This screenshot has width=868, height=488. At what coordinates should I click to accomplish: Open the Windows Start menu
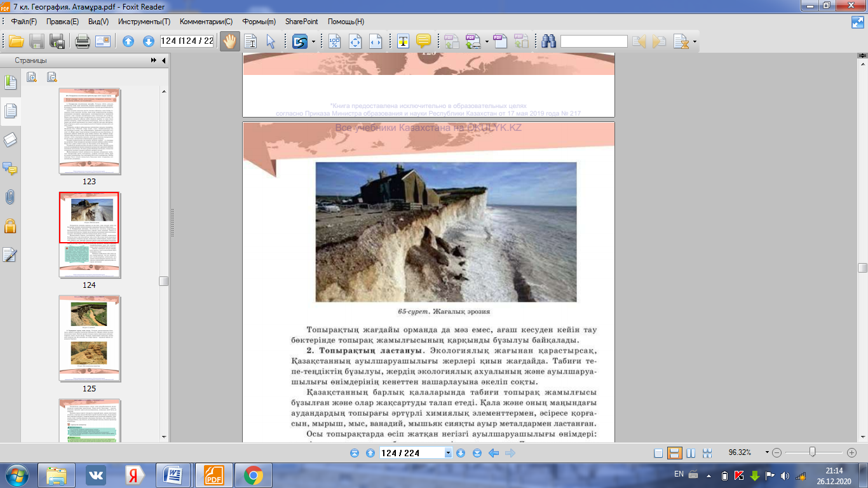[x=15, y=475]
